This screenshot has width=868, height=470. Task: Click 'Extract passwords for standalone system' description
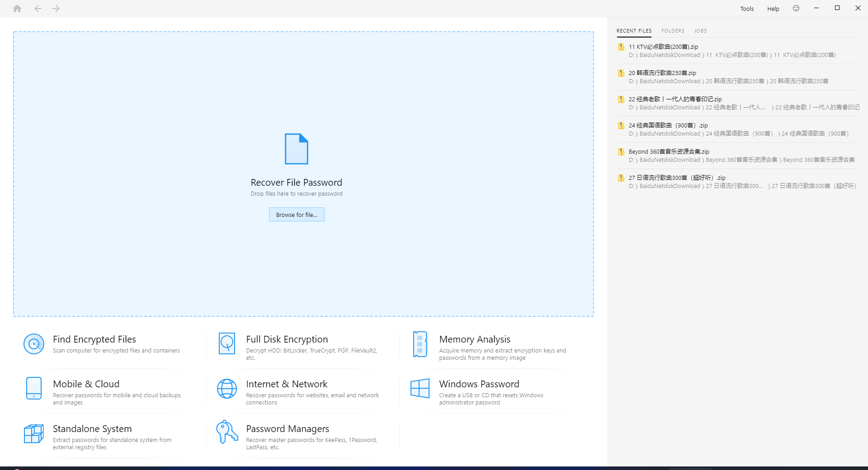112,444
